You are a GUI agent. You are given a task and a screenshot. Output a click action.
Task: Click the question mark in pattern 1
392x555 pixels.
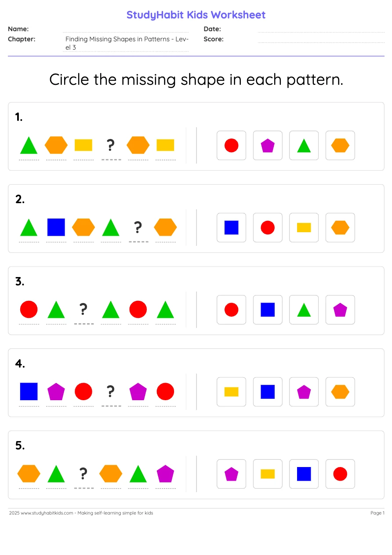click(x=111, y=145)
